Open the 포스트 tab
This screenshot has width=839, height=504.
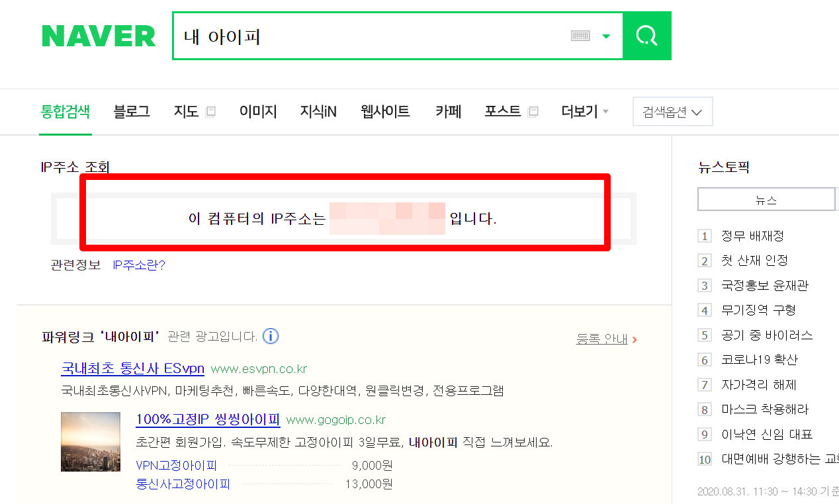click(502, 112)
